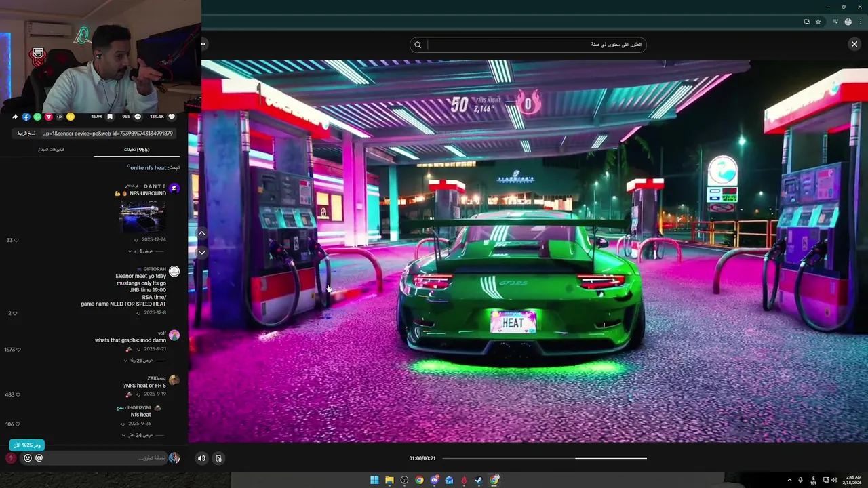Reply to DANTE's comment dated 2025-12-24
868x488 pixels.
point(136,240)
